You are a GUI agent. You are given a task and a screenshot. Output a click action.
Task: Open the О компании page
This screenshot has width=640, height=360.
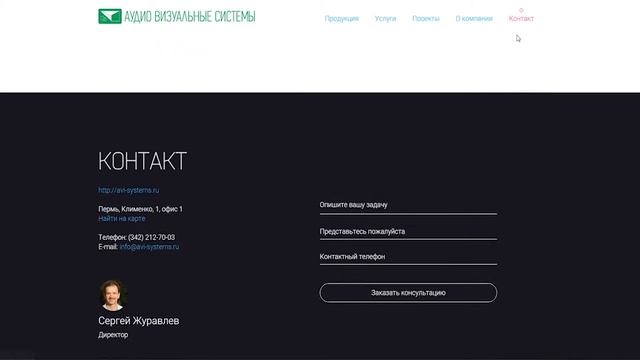tap(474, 18)
